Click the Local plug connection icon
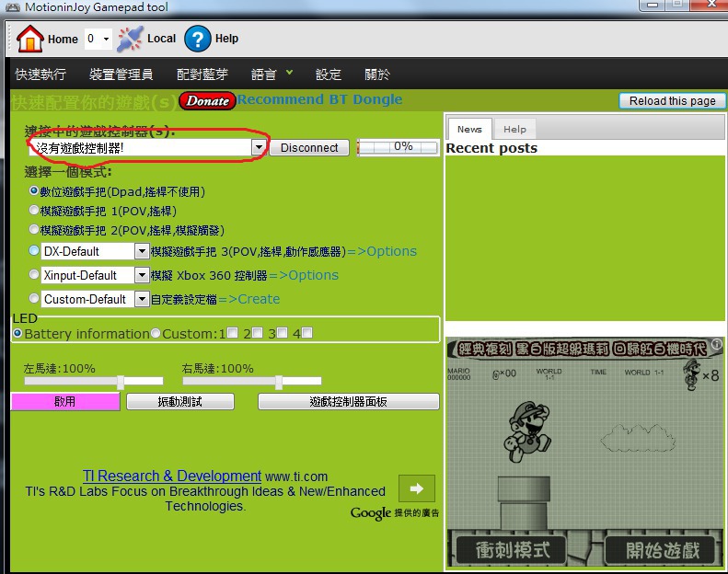Screen dimensions: 728x574 [130, 39]
